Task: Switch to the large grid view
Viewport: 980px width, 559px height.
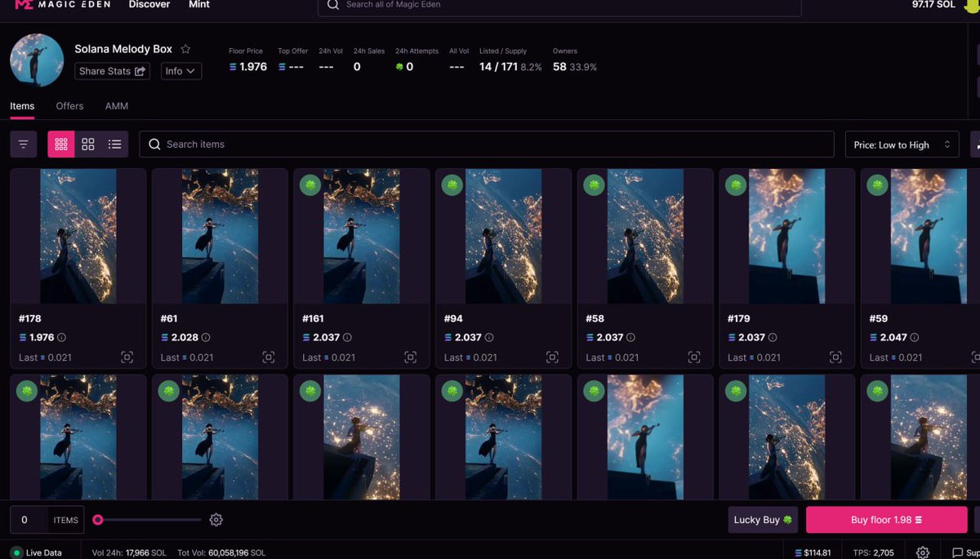Action: point(88,144)
